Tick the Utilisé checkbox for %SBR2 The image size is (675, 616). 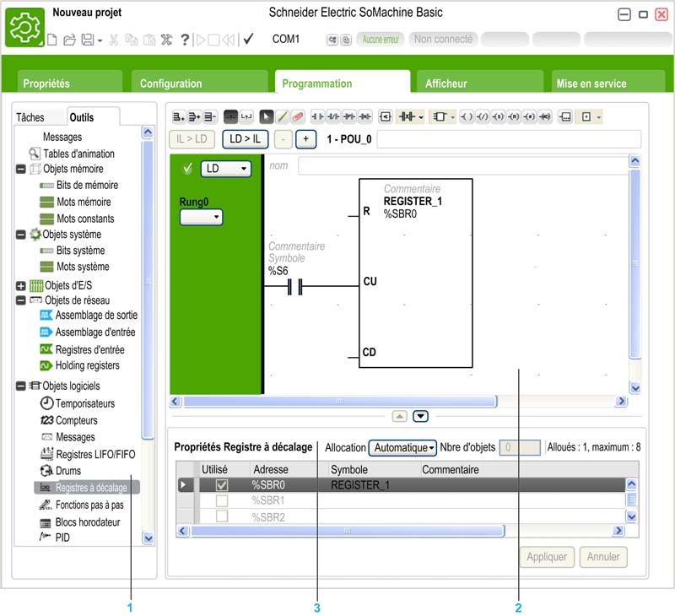[x=222, y=516]
